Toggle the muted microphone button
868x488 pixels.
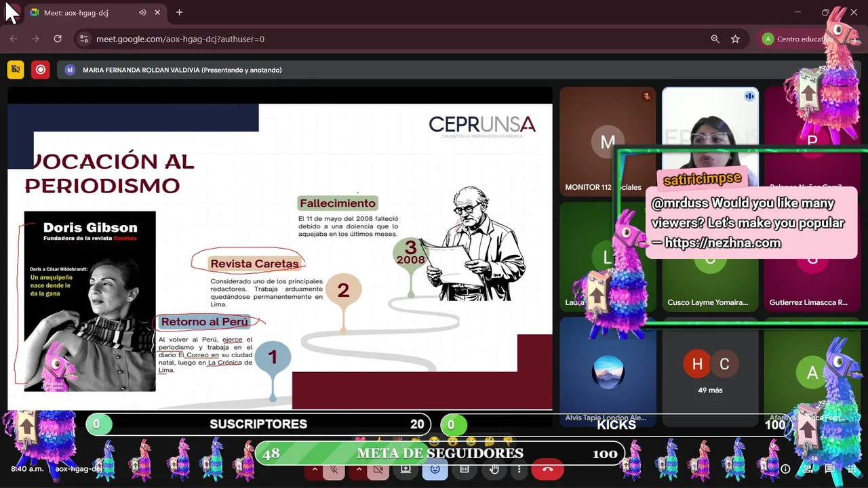334,469
